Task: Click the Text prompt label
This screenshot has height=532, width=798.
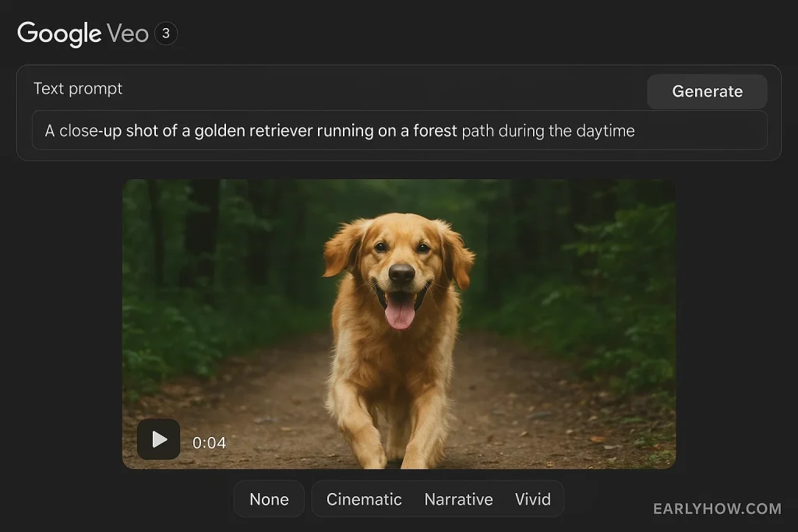Action: (x=78, y=89)
